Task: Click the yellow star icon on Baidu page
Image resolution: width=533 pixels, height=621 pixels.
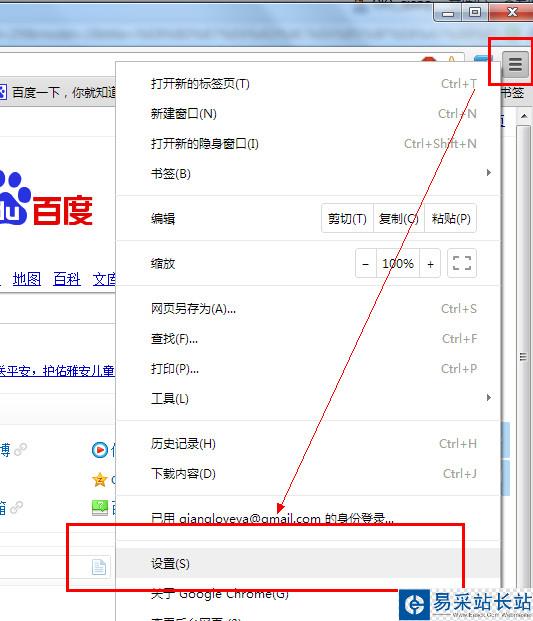Action: coord(100,480)
